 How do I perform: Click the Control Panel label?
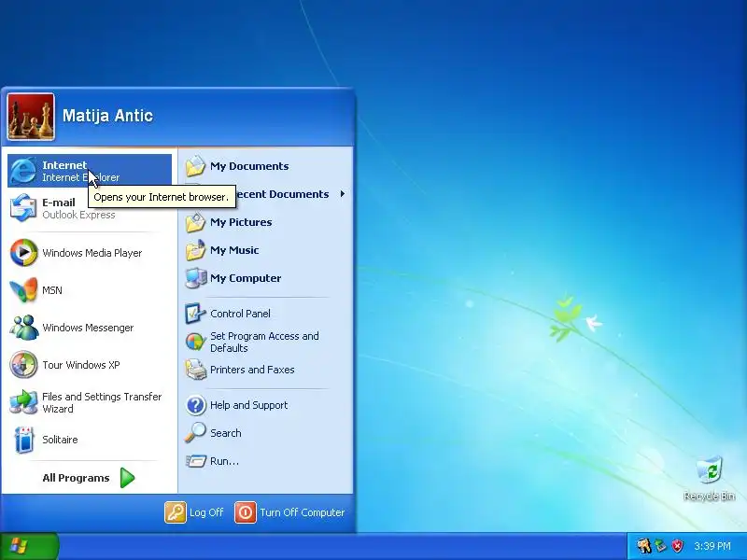tap(240, 314)
